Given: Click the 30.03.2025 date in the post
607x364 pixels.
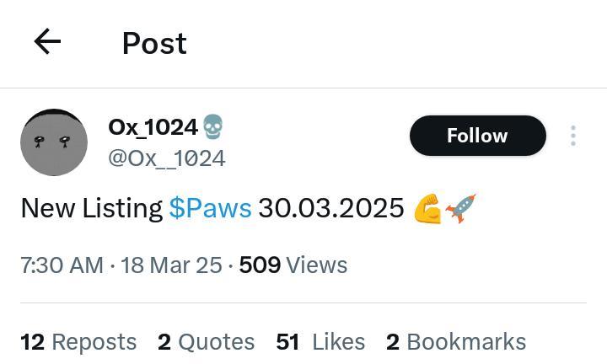Looking at the screenshot, I should (x=330, y=208).
